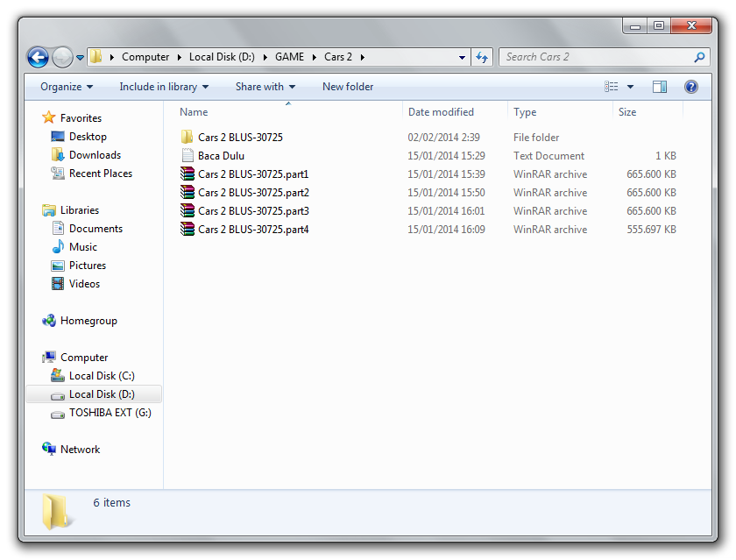This screenshot has width=736, height=560.
Task: Click the 02/02/2014 2:39 date cell
Action: 443,137
